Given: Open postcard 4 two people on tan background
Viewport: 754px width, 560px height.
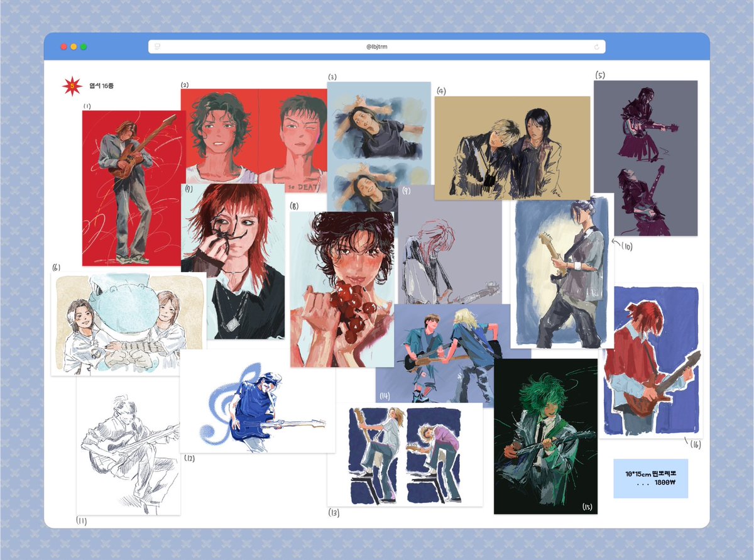Looking at the screenshot, I should click(x=512, y=148).
